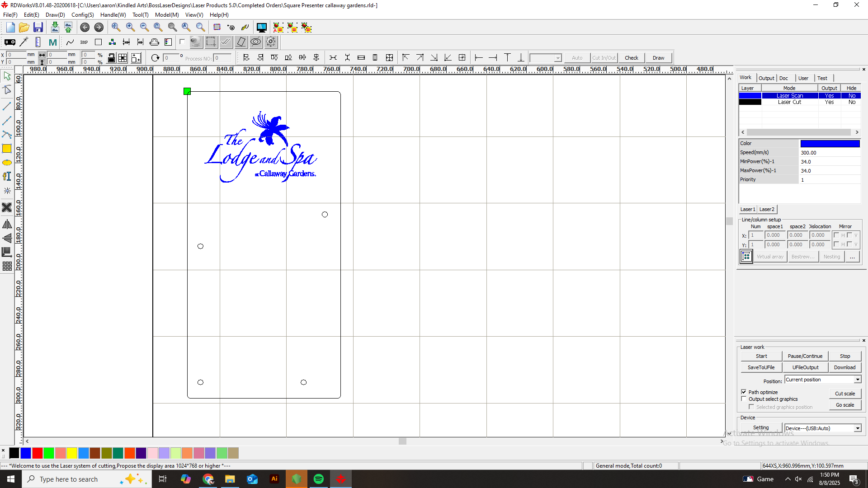This screenshot has height=488, width=868.
Task: Click the horizontal mirror tool
Action: click(x=7, y=224)
